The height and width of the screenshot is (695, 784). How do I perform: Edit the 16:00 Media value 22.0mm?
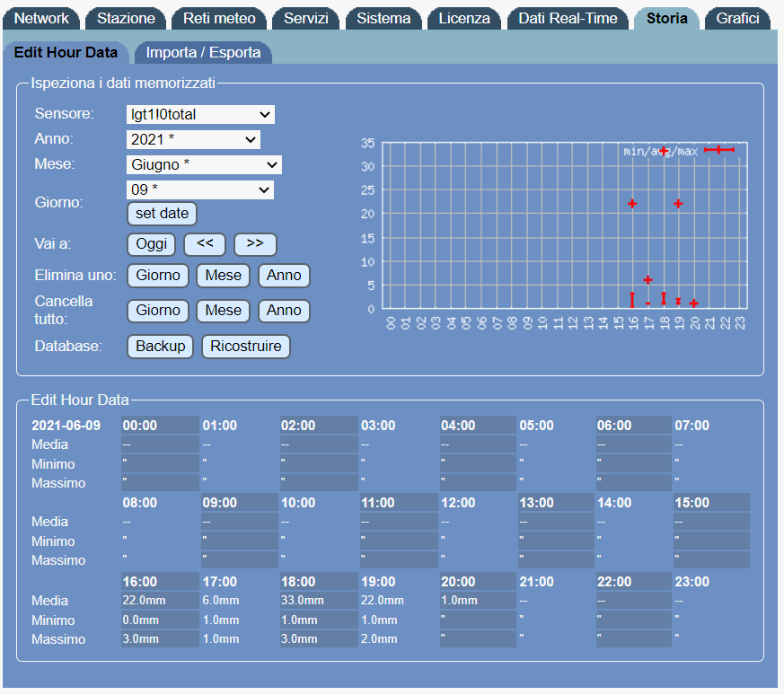[160, 601]
